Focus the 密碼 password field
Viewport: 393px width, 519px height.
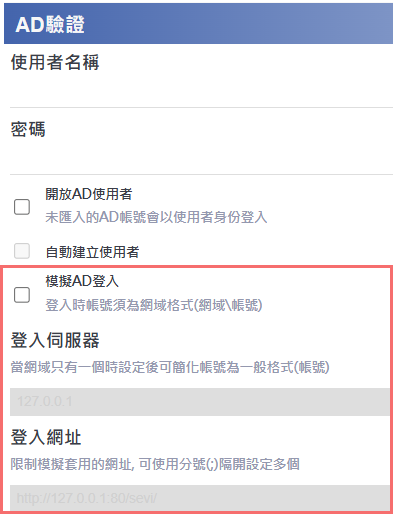coord(201,158)
